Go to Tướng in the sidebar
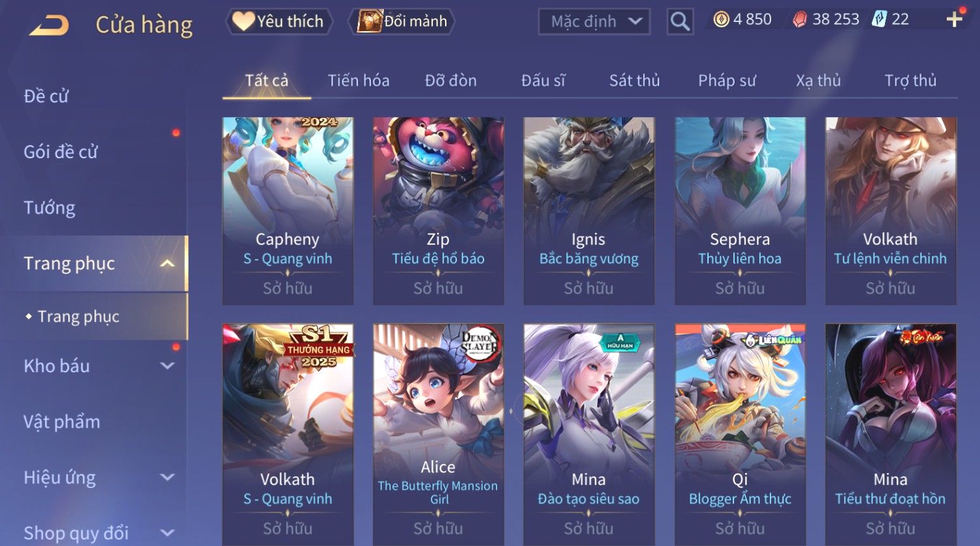The image size is (980, 546). point(49,208)
